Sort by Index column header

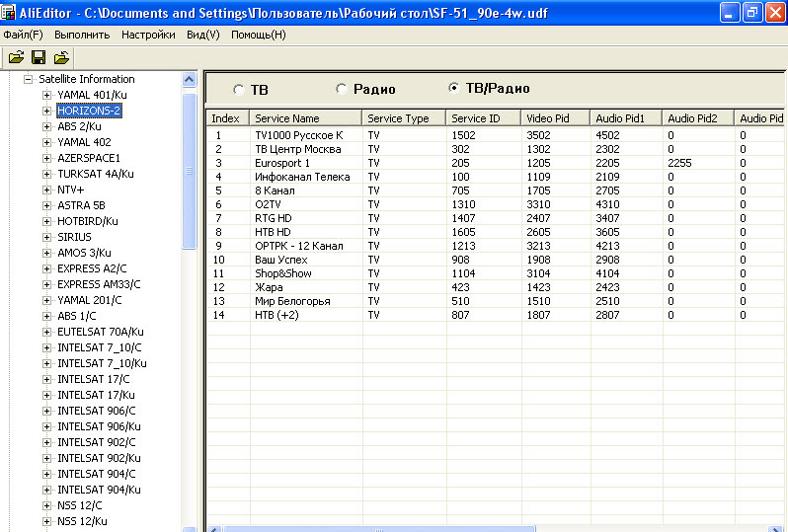point(228,118)
